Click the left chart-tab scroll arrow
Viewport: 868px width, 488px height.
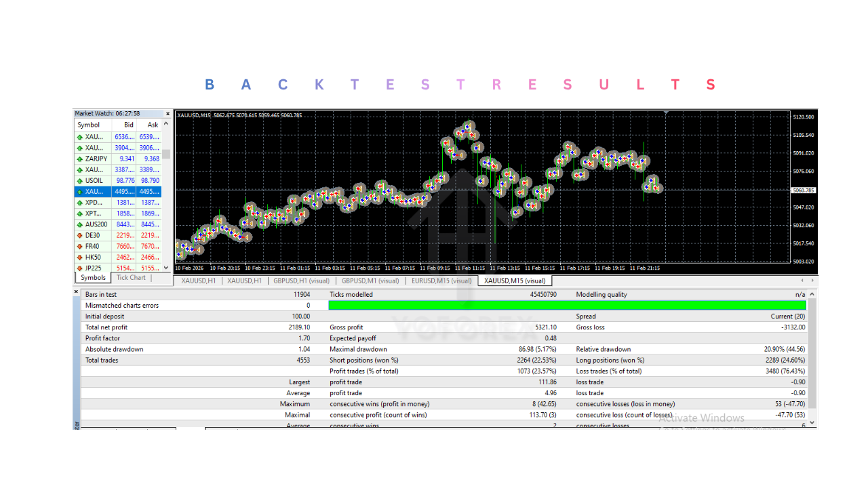click(x=801, y=280)
